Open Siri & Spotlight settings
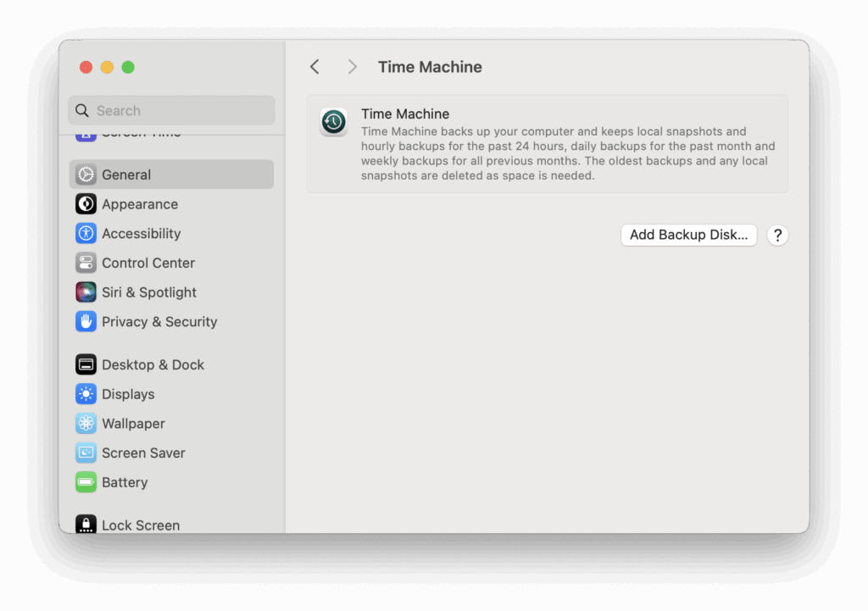 click(148, 292)
